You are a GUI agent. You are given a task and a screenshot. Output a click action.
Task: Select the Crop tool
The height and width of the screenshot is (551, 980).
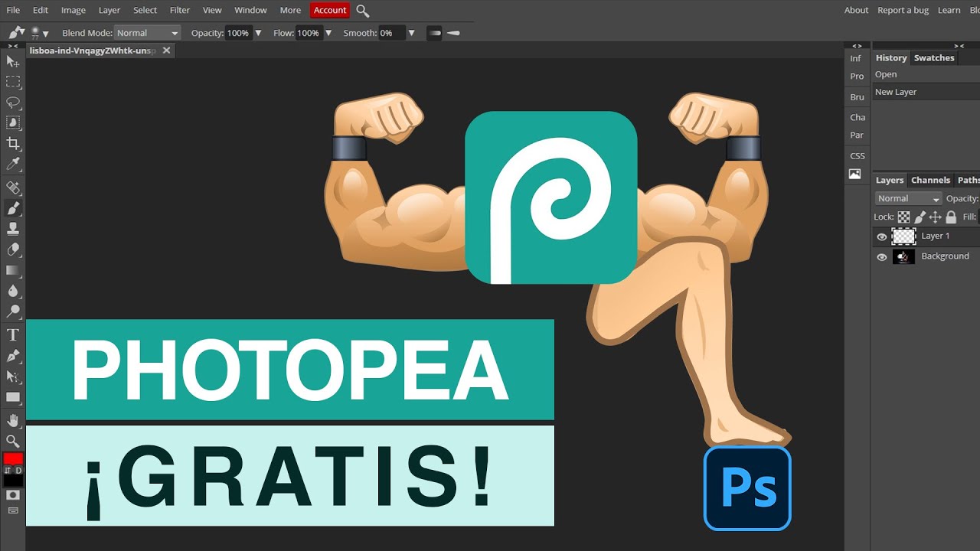pos(13,143)
